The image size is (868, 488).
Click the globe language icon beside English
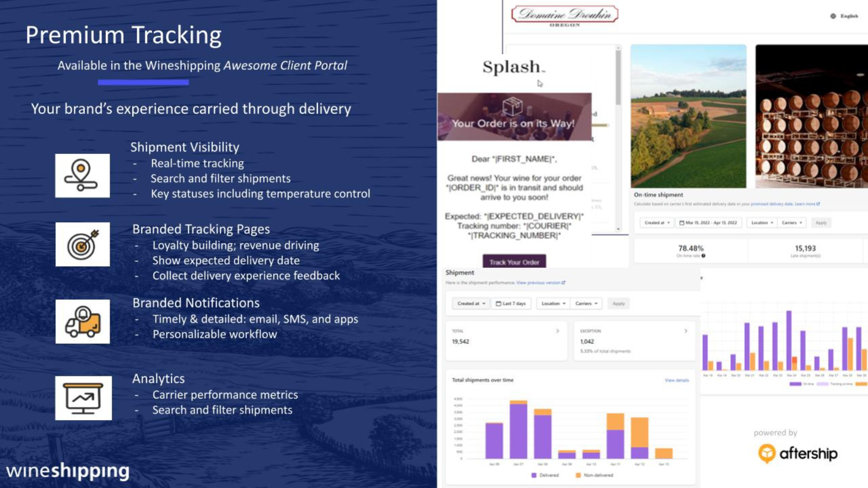point(833,16)
